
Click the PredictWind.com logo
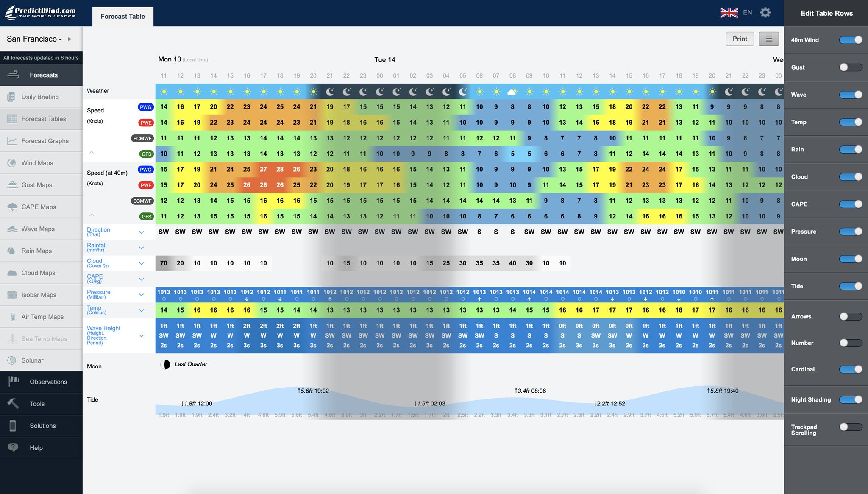(x=41, y=13)
